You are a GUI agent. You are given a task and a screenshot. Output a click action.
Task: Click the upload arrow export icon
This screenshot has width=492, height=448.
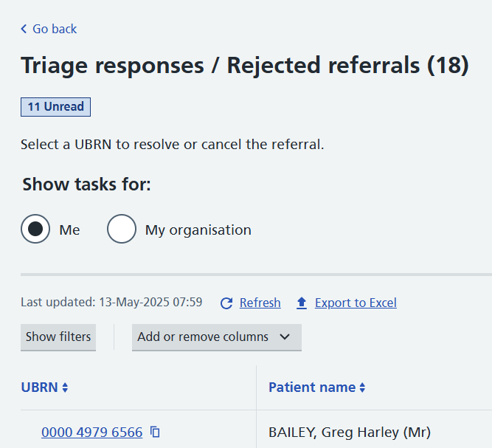pos(302,303)
